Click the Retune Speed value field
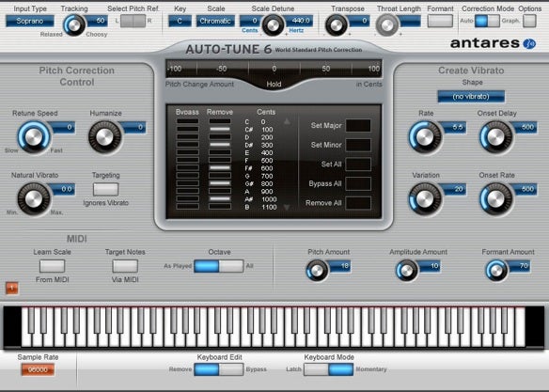 63,127
